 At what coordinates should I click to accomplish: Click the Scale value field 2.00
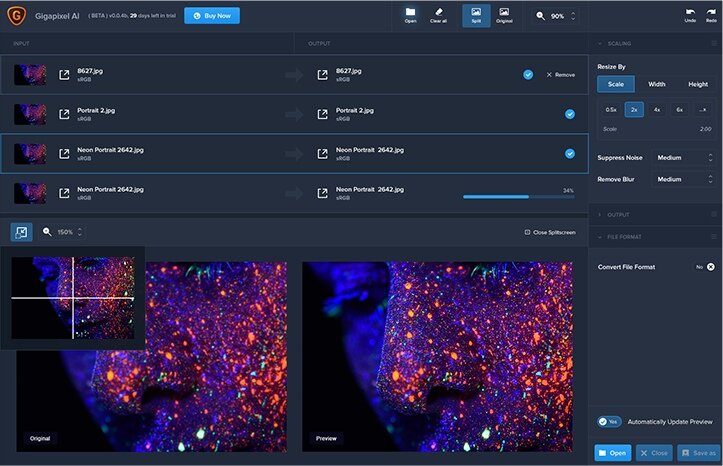click(x=705, y=129)
